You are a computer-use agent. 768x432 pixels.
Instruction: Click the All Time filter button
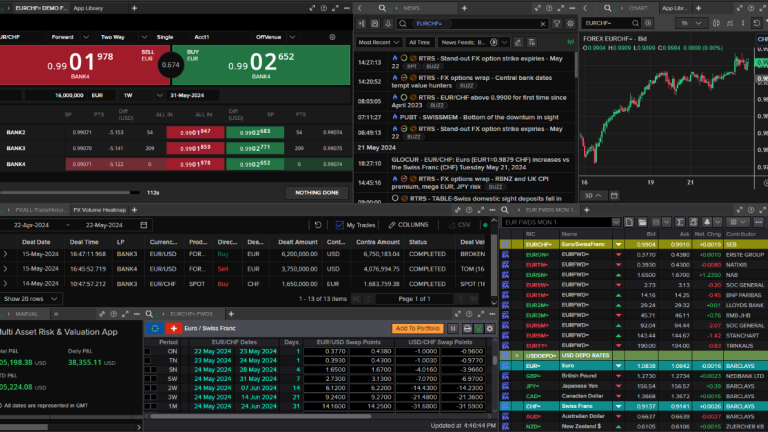coord(419,42)
